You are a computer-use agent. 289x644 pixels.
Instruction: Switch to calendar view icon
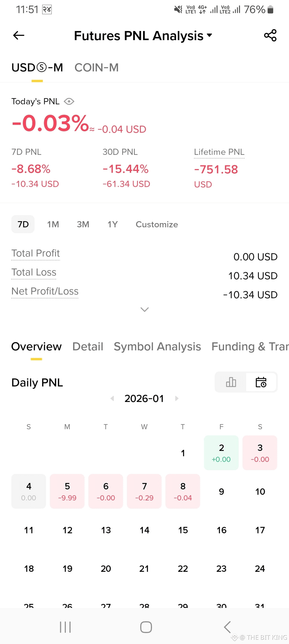tap(261, 382)
